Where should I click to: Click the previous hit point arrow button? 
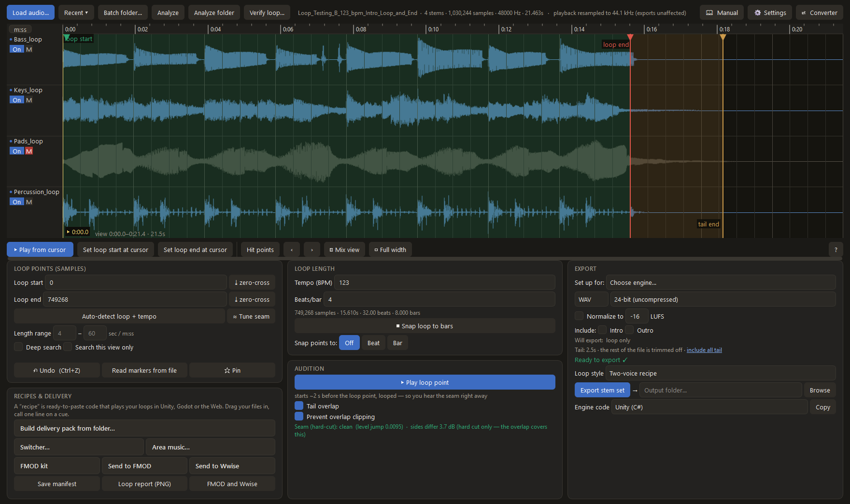(292, 250)
